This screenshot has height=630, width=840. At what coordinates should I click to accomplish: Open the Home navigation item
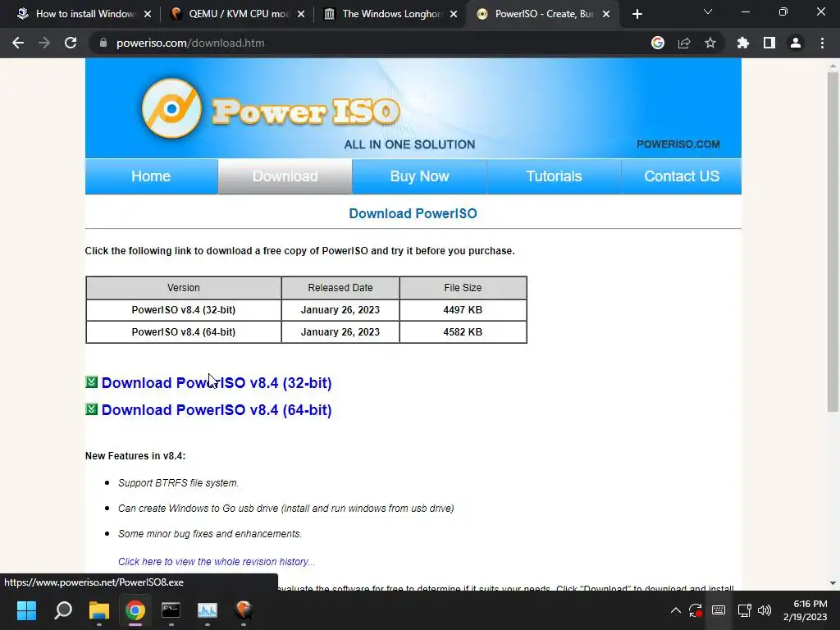tap(151, 176)
